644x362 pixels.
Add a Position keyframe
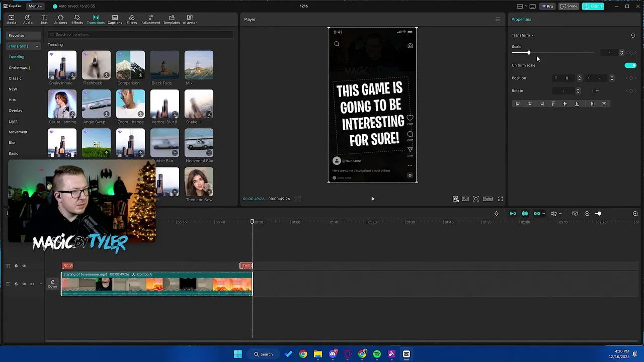(631, 78)
